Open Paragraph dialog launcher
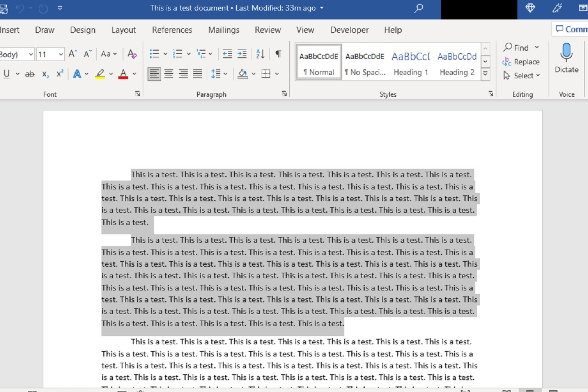 [x=284, y=94]
